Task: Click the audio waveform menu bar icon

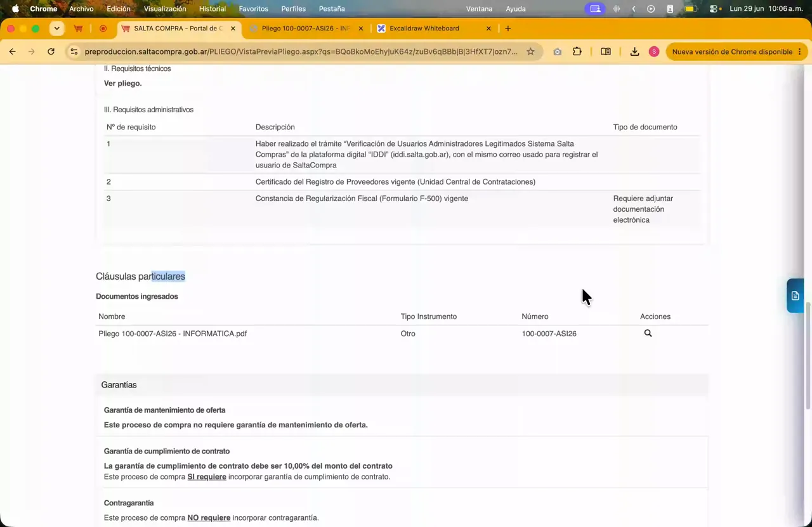Action: (616, 9)
